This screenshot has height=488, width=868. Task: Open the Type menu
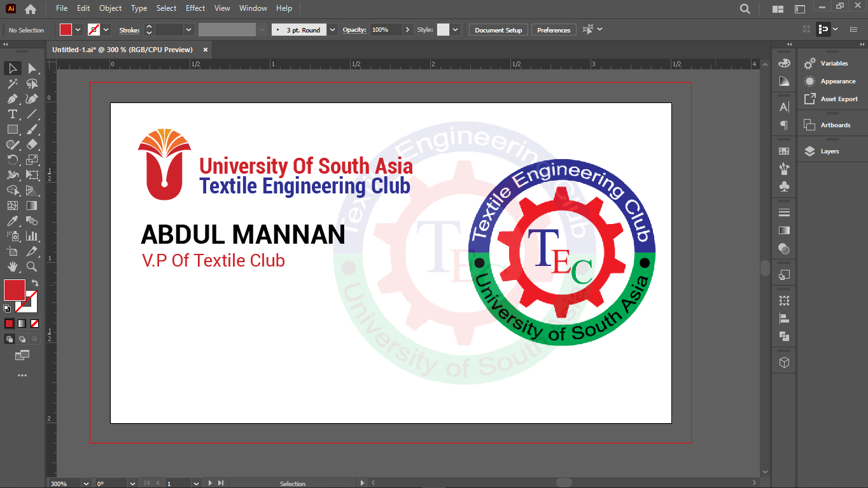pos(139,8)
